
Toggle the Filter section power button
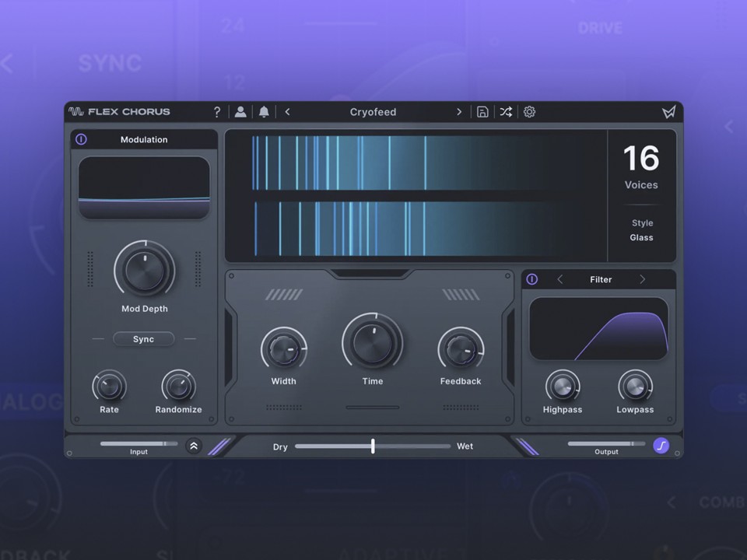pos(532,279)
